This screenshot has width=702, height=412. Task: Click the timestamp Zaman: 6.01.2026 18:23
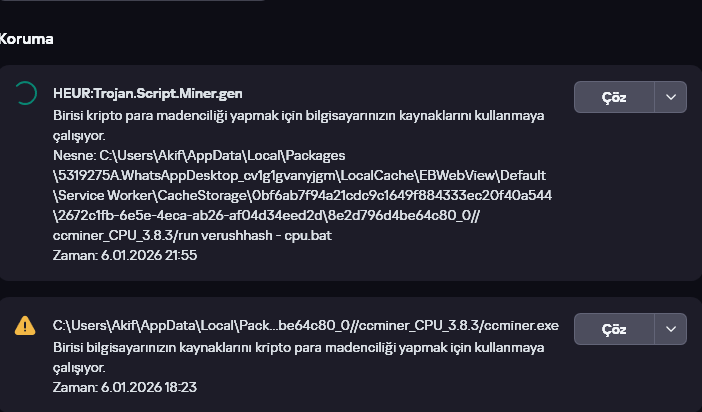pos(125,387)
